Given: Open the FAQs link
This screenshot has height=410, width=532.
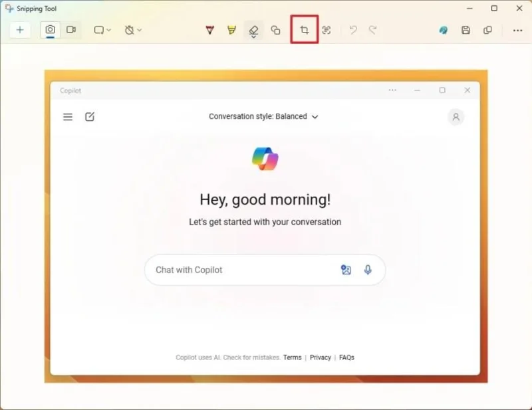Looking at the screenshot, I should point(346,358).
